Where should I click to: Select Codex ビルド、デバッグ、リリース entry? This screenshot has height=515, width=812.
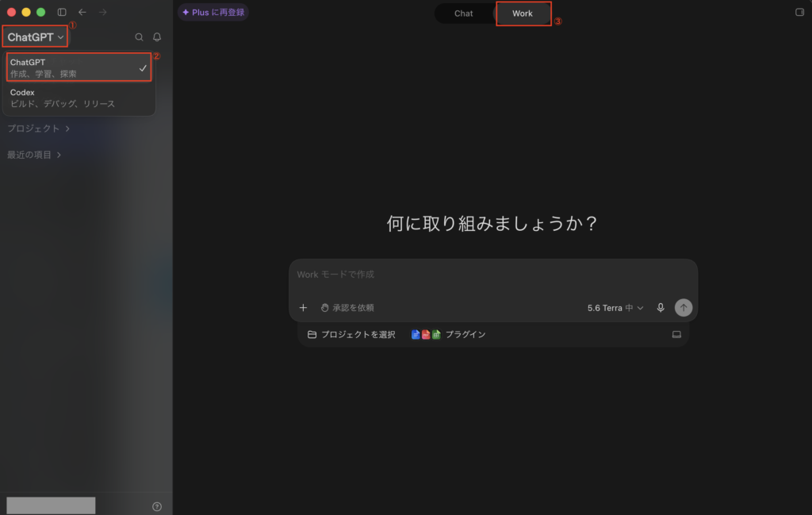pos(79,98)
